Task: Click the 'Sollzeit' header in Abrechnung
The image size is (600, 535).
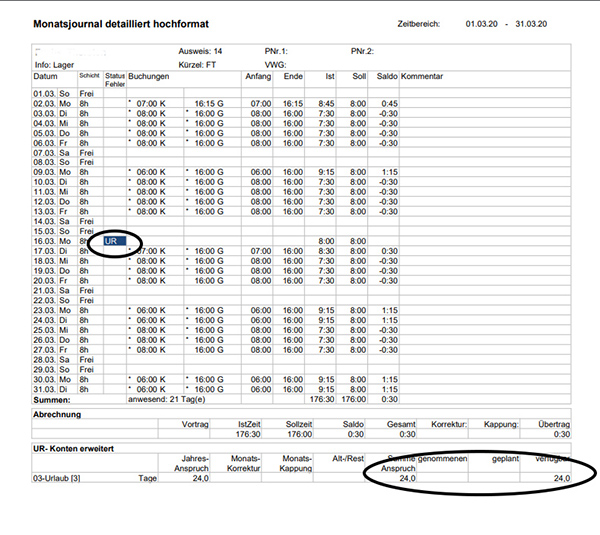Action: (x=299, y=424)
